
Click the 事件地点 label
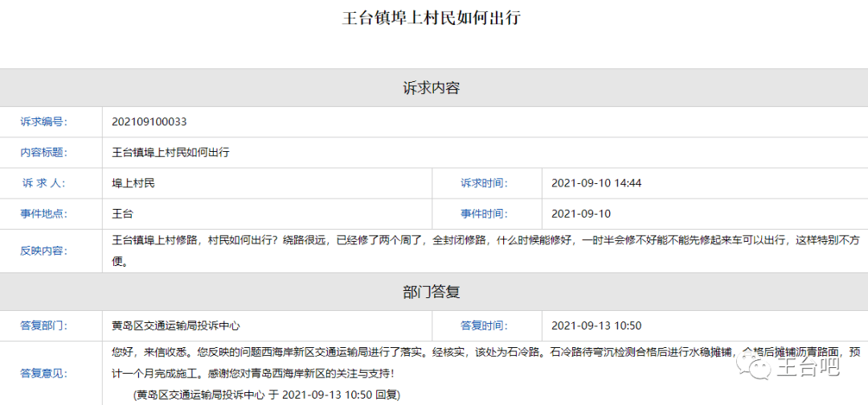(43, 214)
